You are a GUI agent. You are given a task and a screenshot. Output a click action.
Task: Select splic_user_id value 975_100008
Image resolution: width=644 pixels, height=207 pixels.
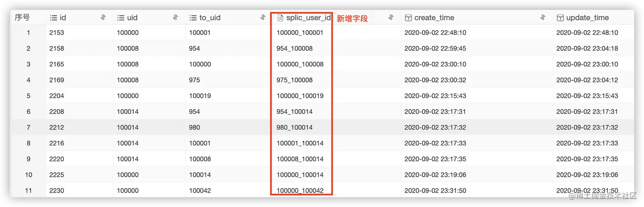pos(294,80)
